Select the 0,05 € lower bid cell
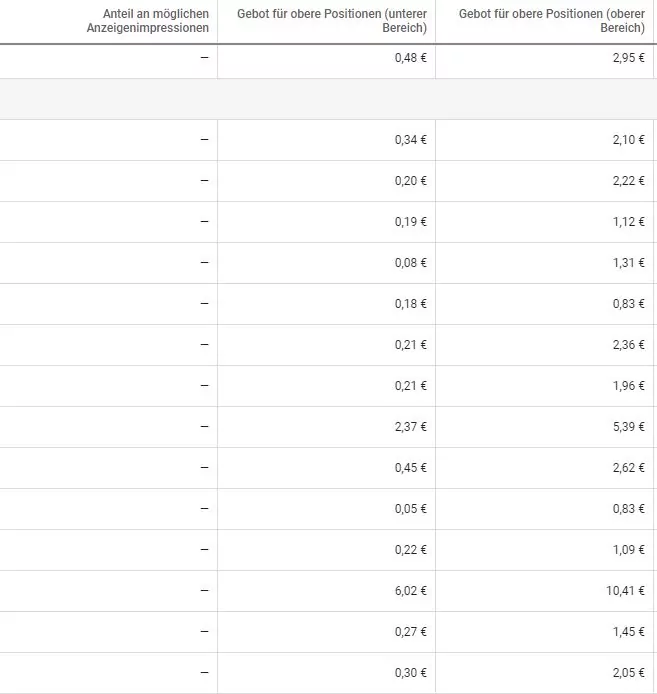 [326, 509]
